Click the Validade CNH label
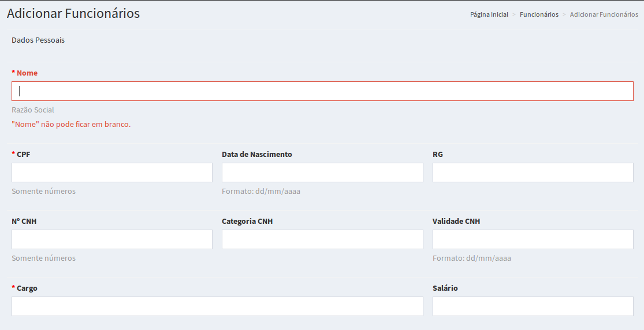Viewport: 644px width, 330px height. coord(456,222)
